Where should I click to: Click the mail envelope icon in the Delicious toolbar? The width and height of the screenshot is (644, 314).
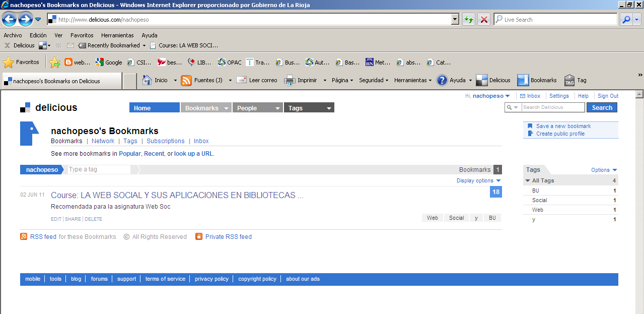pos(70,45)
